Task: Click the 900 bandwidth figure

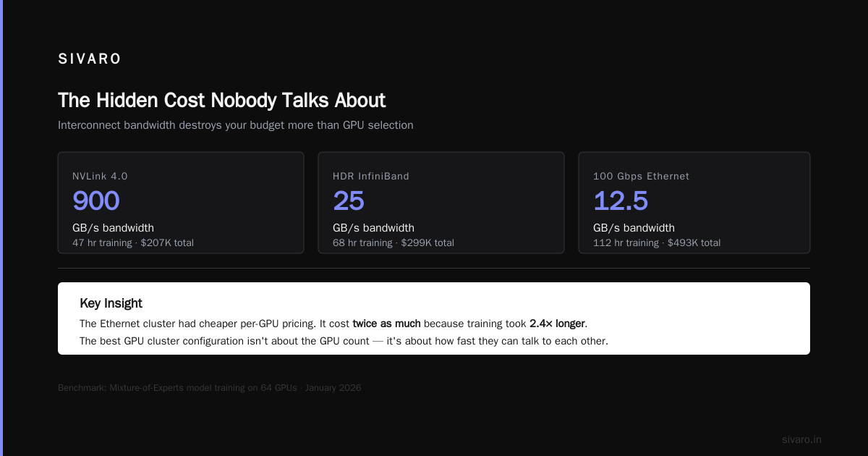Action: click(96, 200)
